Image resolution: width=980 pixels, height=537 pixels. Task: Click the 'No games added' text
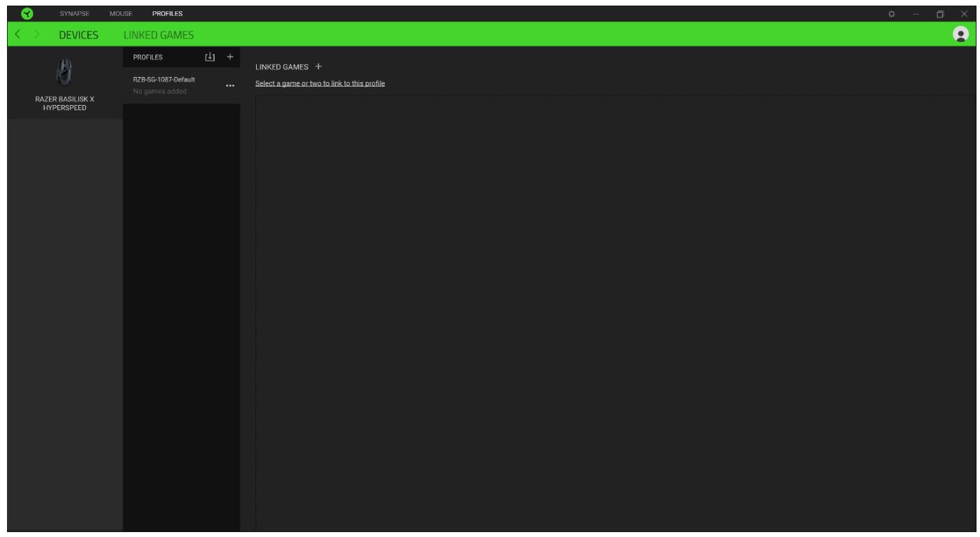[x=159, y=92]
